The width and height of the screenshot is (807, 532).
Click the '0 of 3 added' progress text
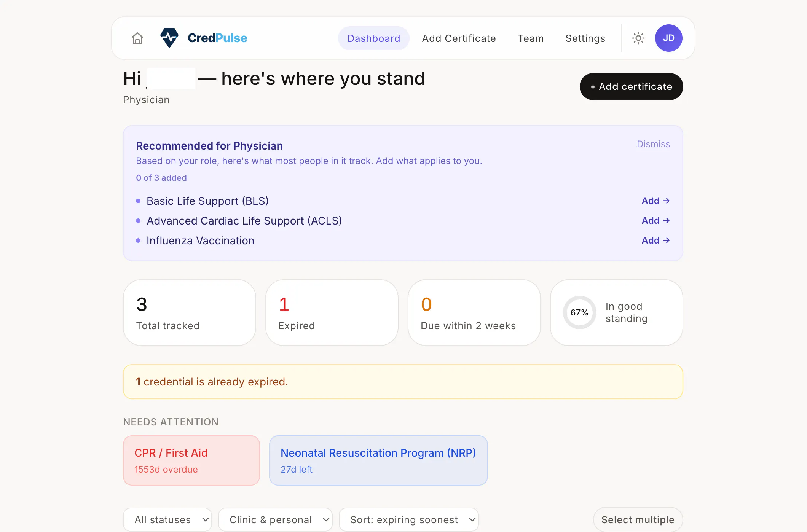pyautogui.click(x=161, y=178)
